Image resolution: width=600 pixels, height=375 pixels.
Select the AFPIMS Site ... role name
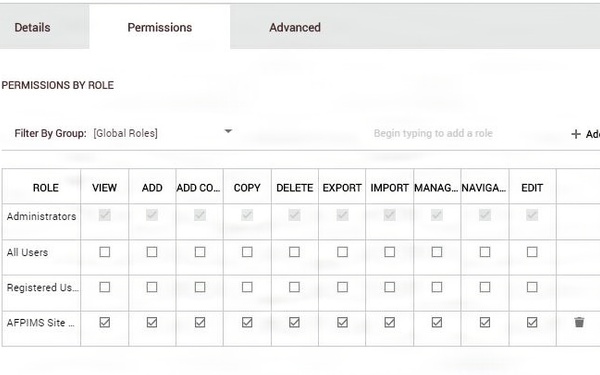pyautogui.click(x=41, y=323)
